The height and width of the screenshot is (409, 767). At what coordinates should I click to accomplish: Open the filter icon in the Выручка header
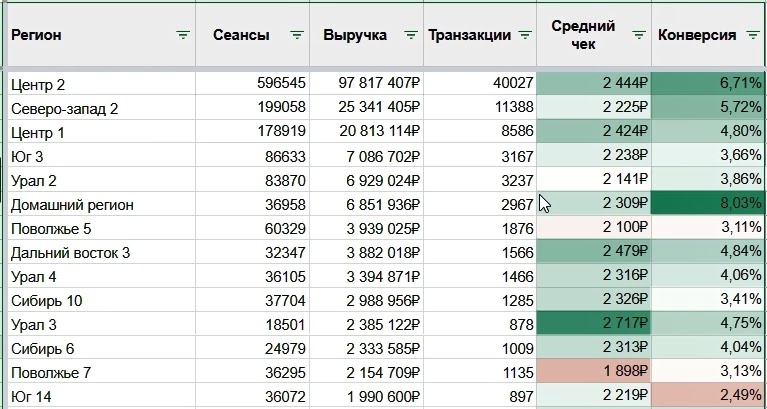(x=411, y=35)
